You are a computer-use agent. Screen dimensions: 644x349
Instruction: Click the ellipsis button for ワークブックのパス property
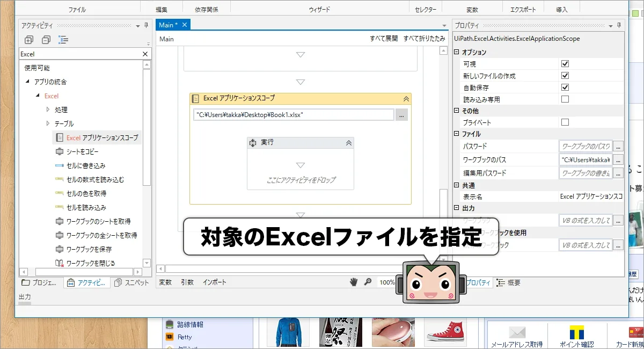pyautogui.click(x=618, y=159)
